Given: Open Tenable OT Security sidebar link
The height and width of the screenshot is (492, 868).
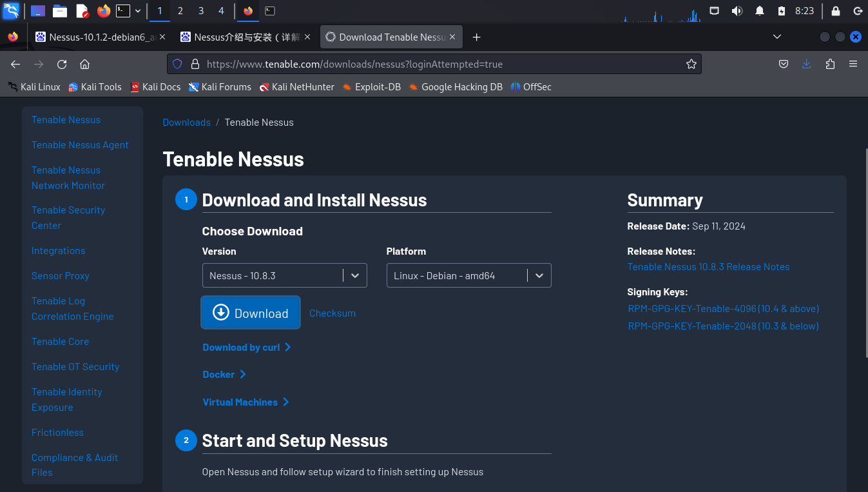Looking at the screenshot, I should [x=75, y=367].
